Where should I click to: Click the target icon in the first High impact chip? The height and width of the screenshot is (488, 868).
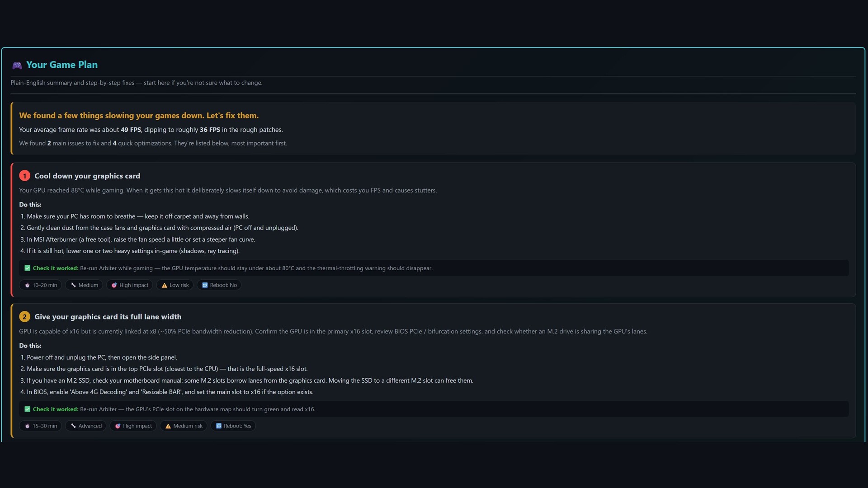(114, 285)
